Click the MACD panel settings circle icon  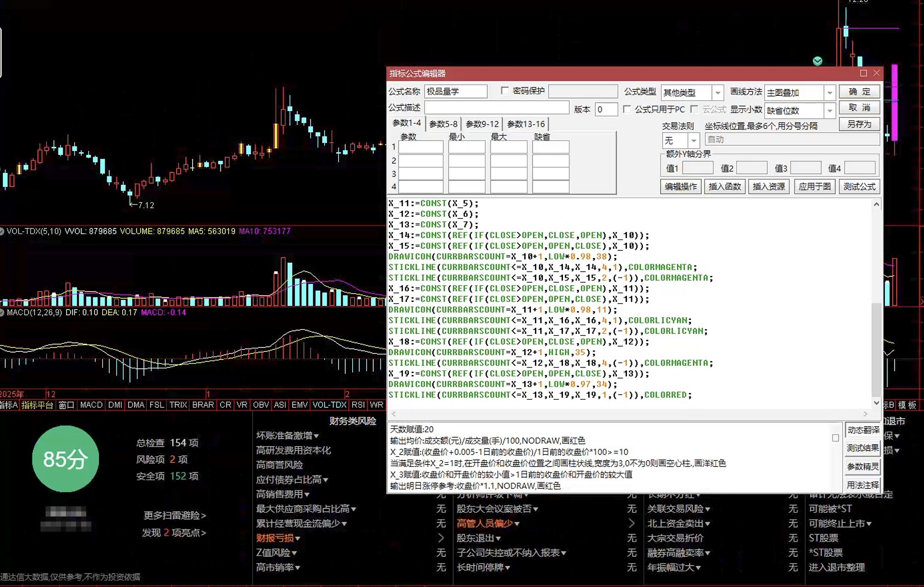click(2, 313)
